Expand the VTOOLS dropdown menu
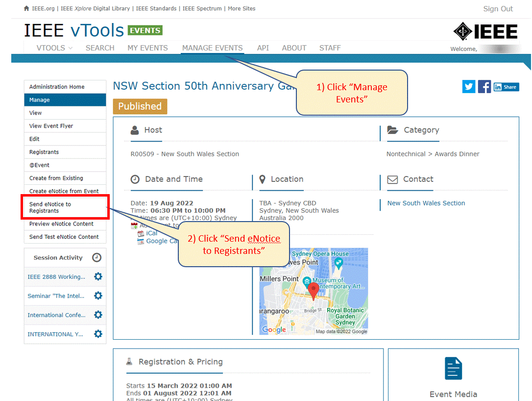The width and height of the screenshot is (532, 401). click(54, 48)
